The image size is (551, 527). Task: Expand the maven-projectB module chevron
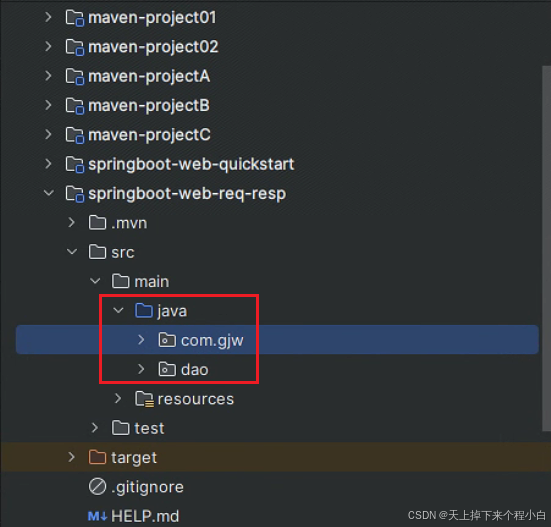pyautogui.click(x=48, y=105)
